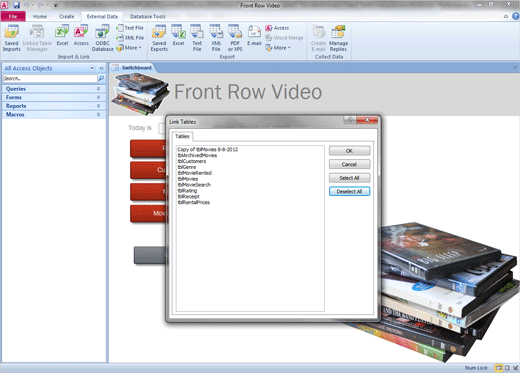Open the Saved Imports icon

[x=12, y=38]
